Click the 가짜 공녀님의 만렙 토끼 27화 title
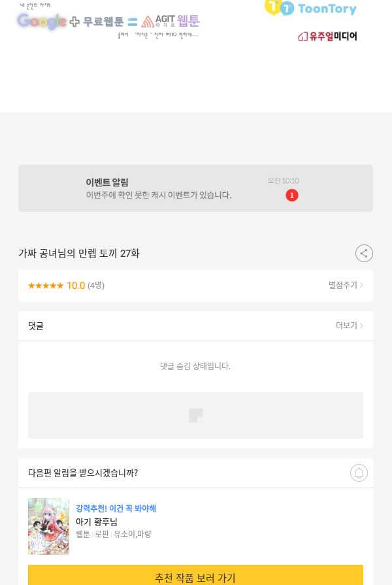Image resolution: width=392 pixels, height=585 pixels. tap(78, 254)
